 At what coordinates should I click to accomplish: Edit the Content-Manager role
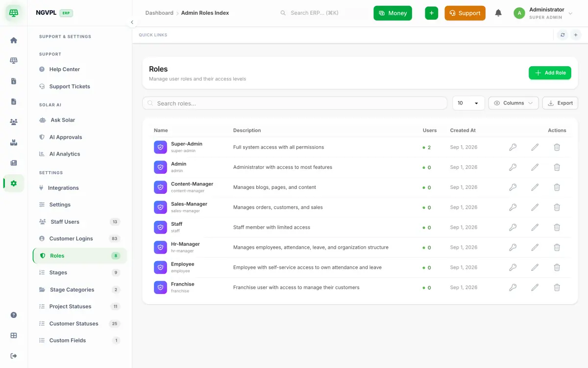(x=535, y=187)
